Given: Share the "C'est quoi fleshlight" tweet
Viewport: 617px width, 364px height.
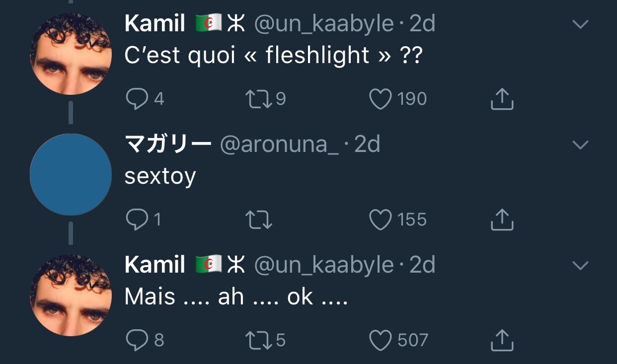Looking at the screenshot, I should click(x=502, y=99).
